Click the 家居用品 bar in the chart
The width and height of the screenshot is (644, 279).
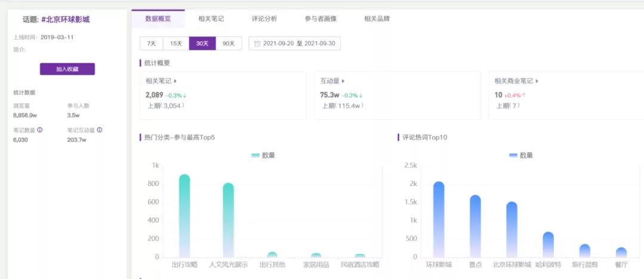tap(316, 256)
